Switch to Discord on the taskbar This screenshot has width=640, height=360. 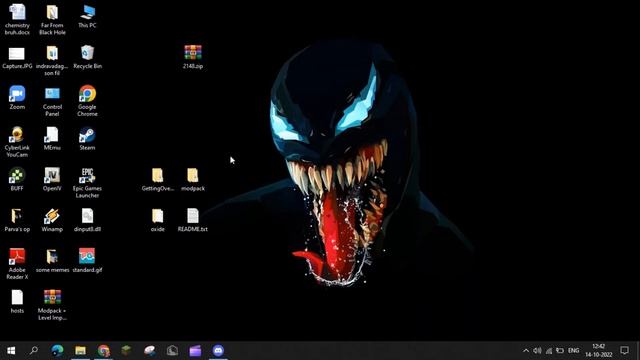tap(218, 351)
